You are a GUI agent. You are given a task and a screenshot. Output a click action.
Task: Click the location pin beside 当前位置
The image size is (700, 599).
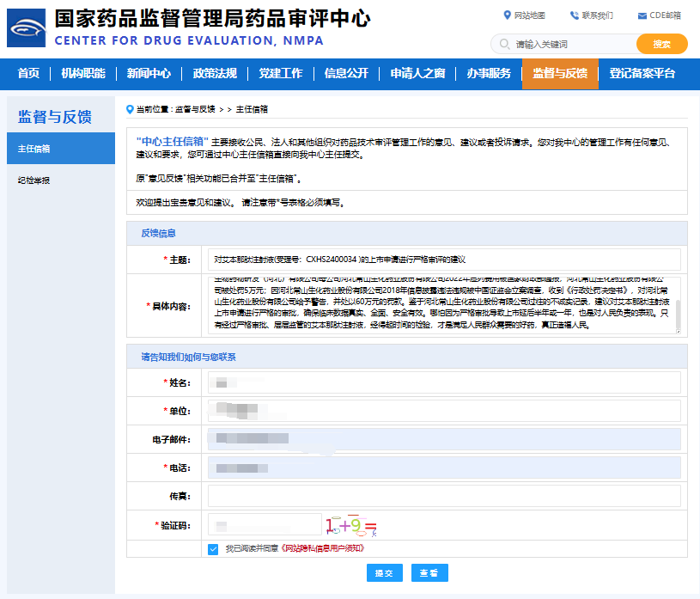(x=131, y=109)
